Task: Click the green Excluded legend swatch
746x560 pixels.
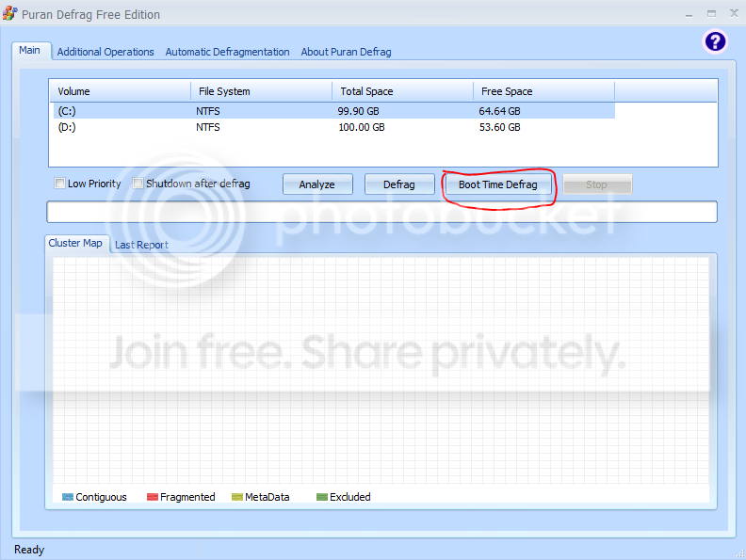Action: click(x=322, y=497)
